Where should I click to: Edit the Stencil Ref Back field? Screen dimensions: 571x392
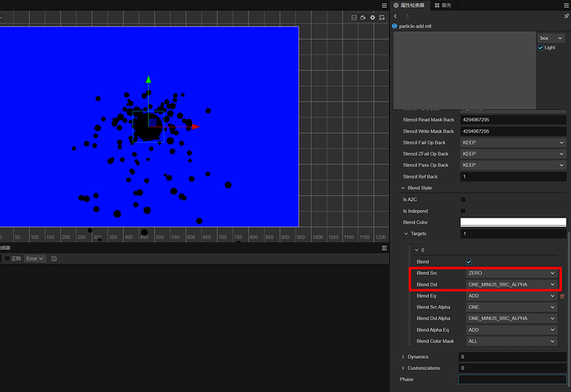tap(513, 177)
